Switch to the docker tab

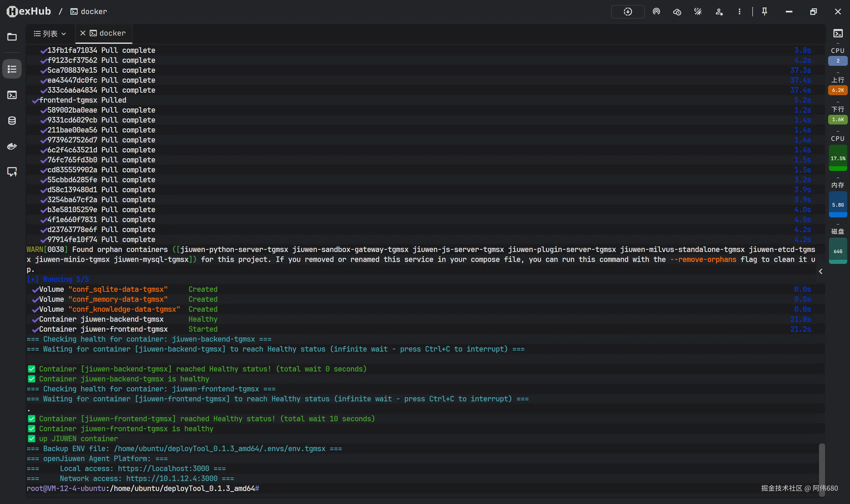pyautogui.click(x=112, y=33)
